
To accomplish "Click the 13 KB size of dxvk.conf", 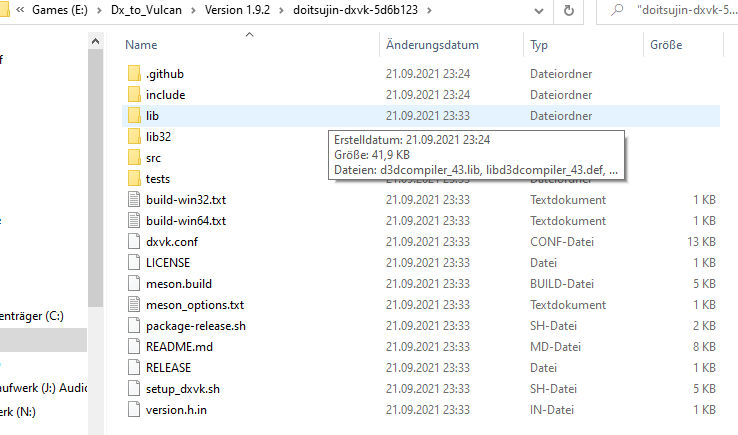I will pyautogui.click(x=701, y=242).
